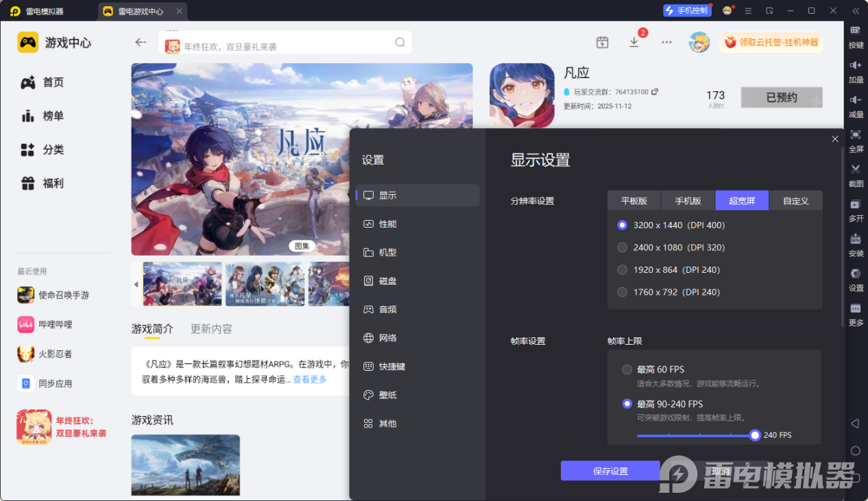The image size is (868, 501).
Task: Open 音频 audio settings category
Action: (418, 310)
